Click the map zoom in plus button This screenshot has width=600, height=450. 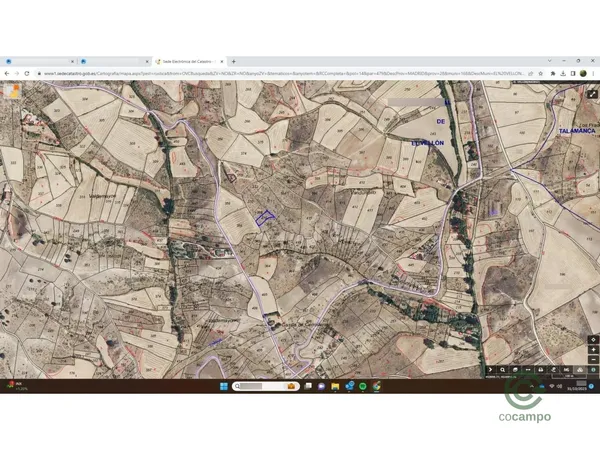coord(593,349)
